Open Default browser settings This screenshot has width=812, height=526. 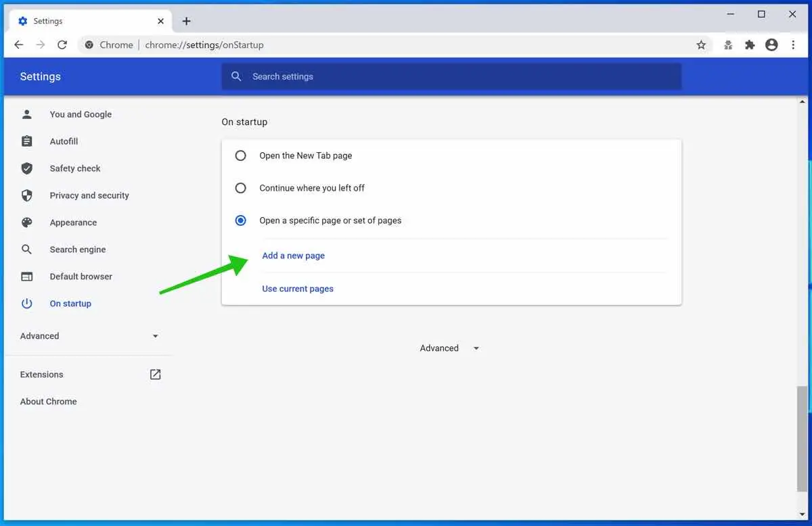click(81, 277)
